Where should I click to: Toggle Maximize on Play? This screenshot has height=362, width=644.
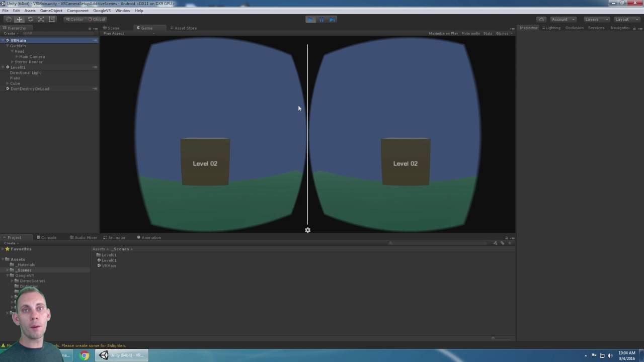[x=443, y=34]
